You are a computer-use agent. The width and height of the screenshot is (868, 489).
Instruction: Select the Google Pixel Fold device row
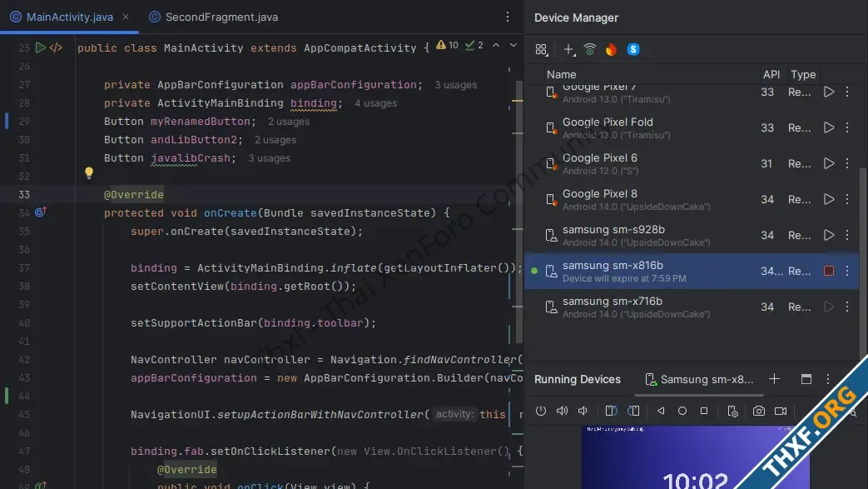691,127
